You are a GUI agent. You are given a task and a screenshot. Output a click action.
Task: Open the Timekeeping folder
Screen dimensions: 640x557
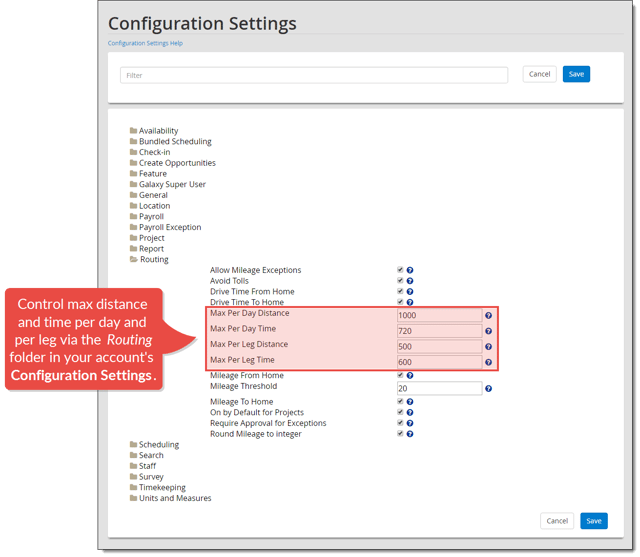158,487
